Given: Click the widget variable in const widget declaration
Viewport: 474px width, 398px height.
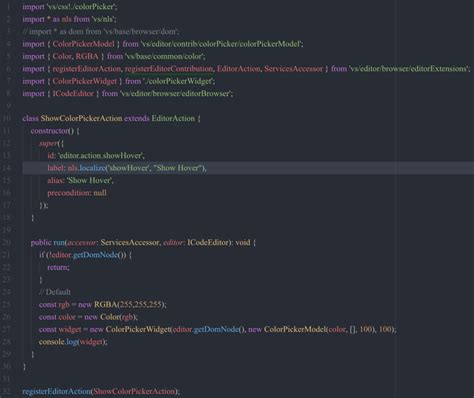Looking at the screenshot, I should pos(70,329).
